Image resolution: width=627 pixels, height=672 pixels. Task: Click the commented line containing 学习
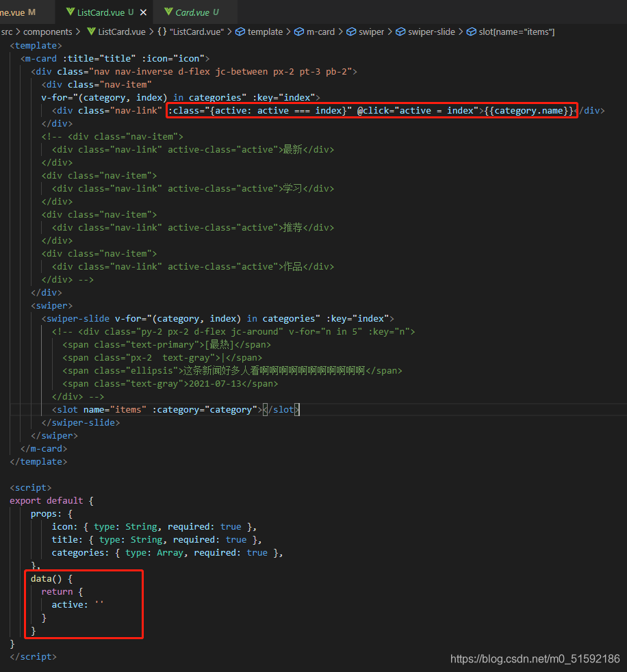coord(193,189)
